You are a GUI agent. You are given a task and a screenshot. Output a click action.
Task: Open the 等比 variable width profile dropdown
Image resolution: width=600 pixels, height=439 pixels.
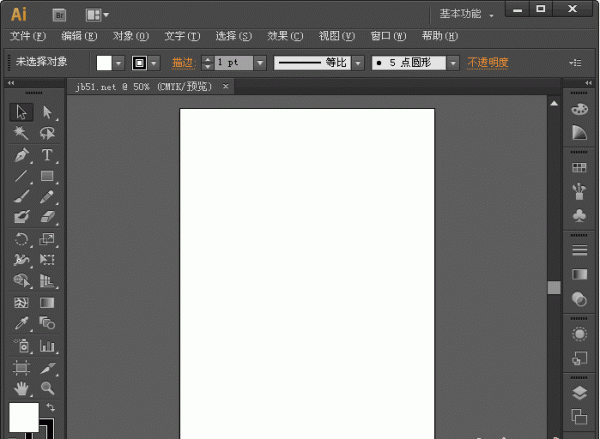[x=358, y=63]
